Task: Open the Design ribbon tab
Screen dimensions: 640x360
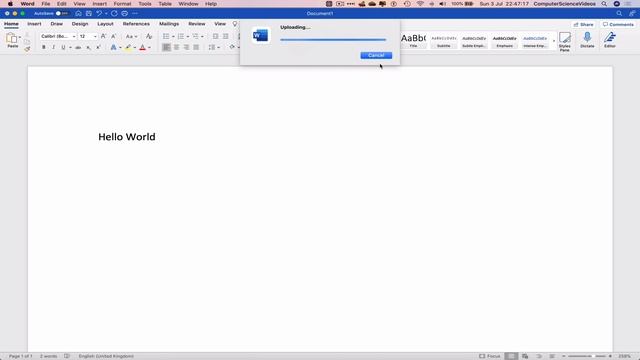Action: pyautogui.click(x=80, y=24)
